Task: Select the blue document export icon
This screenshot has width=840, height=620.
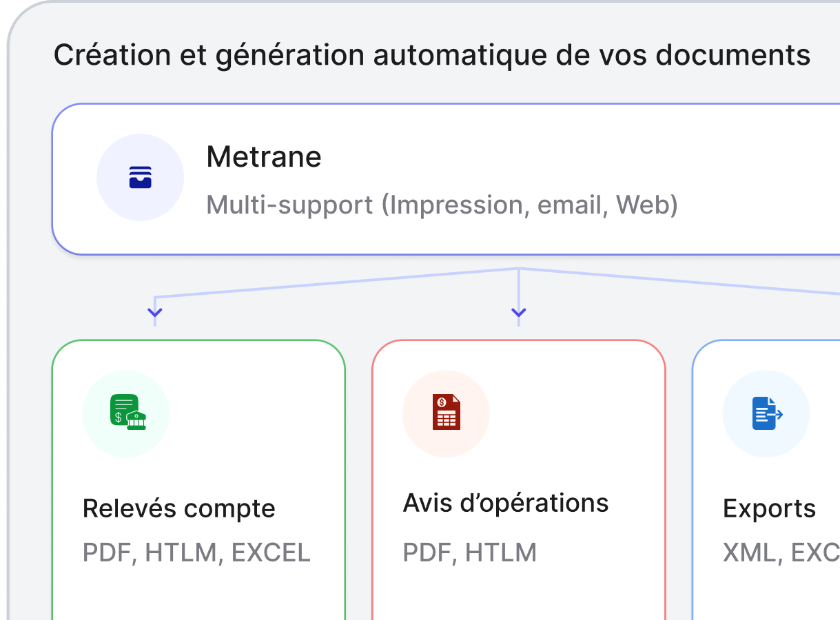Action: 766,413
